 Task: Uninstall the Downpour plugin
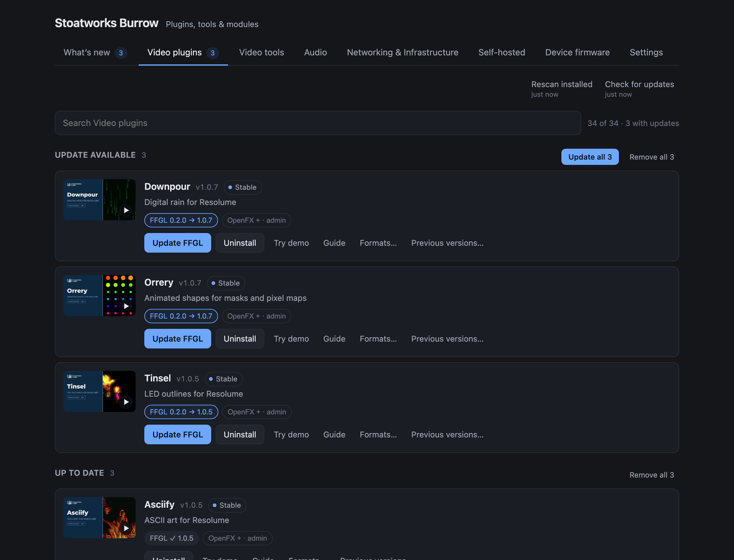tap(240, 243)
